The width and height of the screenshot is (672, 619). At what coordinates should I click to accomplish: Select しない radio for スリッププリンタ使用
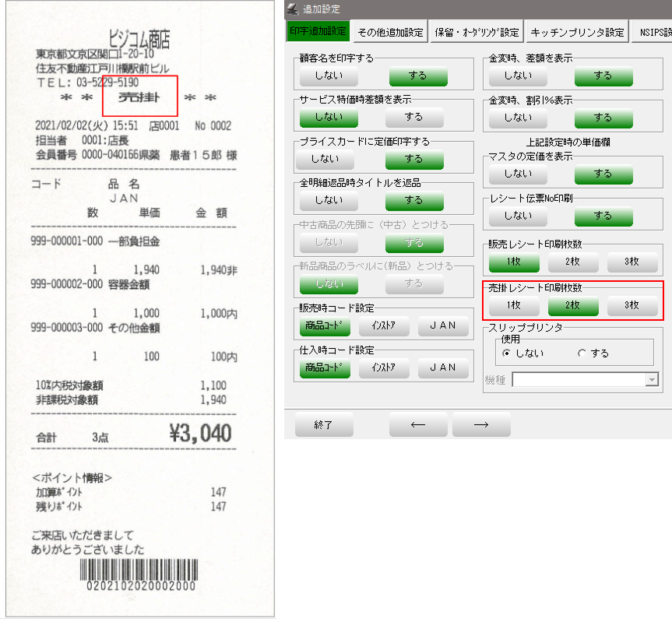508,353
